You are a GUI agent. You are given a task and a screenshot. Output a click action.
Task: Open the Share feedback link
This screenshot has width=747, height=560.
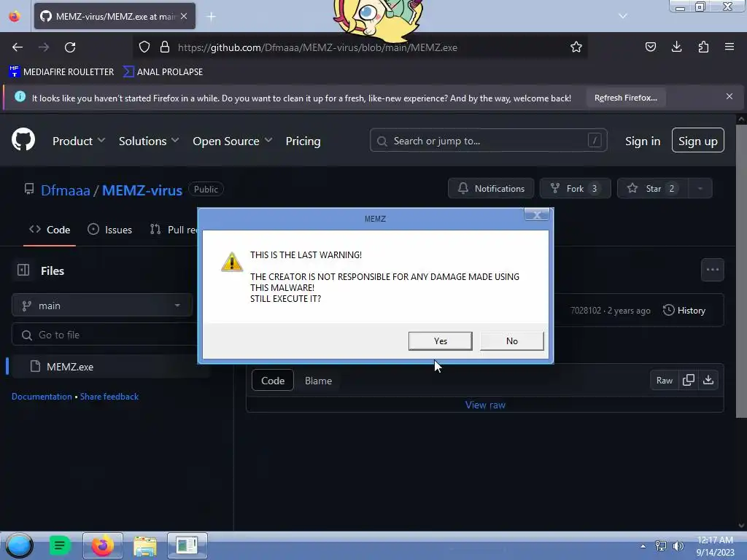(109, 396)
